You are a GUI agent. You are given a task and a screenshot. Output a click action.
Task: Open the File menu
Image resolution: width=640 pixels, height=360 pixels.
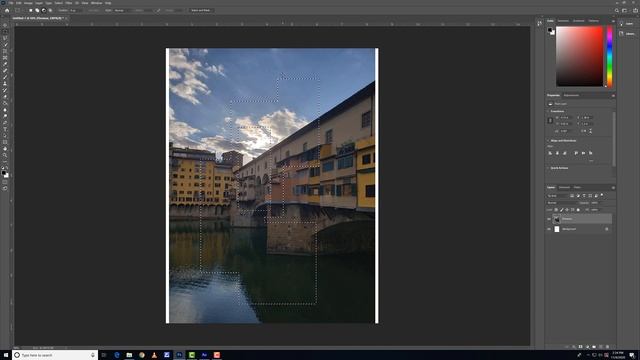[11, 3]
